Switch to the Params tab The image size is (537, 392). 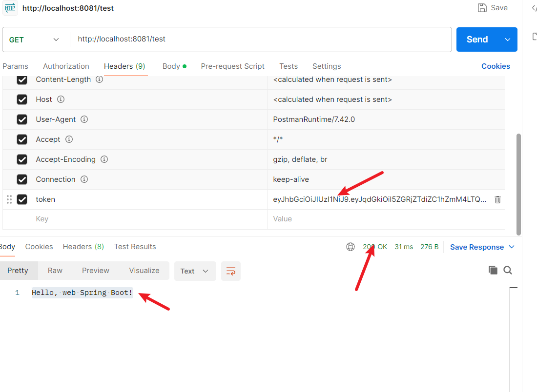tap(16, 66)
